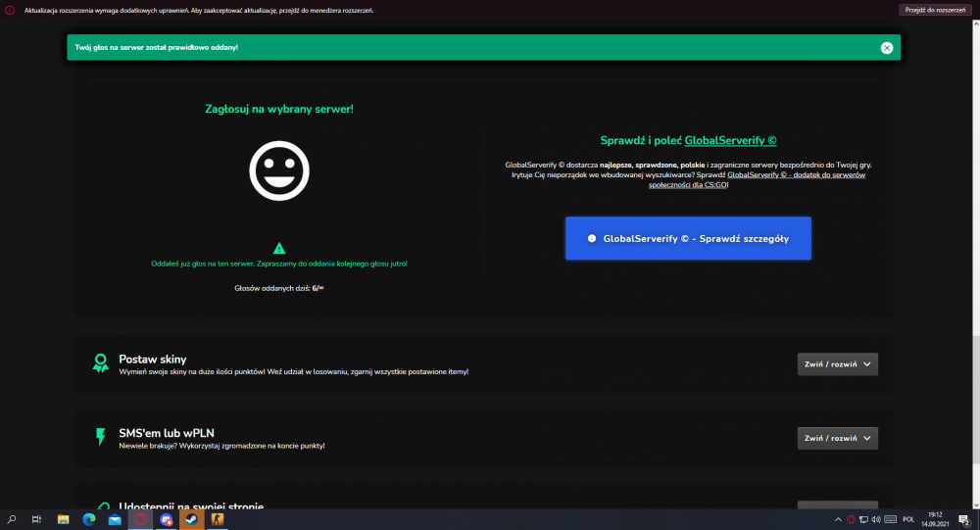Click Opera icon in system tray
Viewport: 980px width, 530px height.
pyautogui.click(x=851, y=519)
